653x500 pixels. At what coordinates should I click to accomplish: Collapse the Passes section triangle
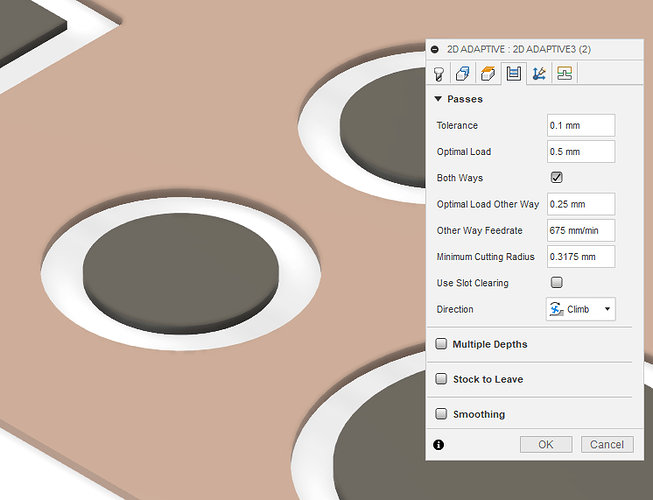click(x=438, y=100)
